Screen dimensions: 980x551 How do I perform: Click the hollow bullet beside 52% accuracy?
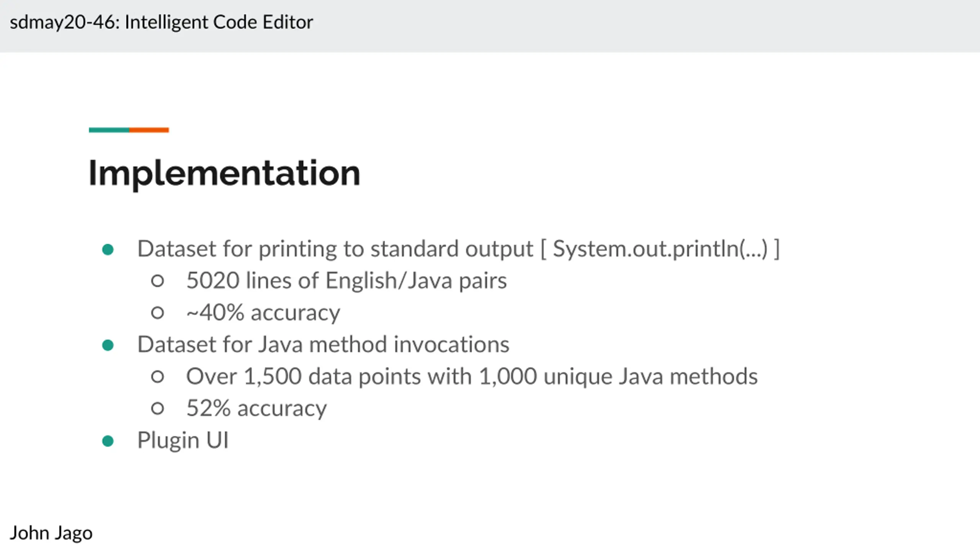coord(157,408)
